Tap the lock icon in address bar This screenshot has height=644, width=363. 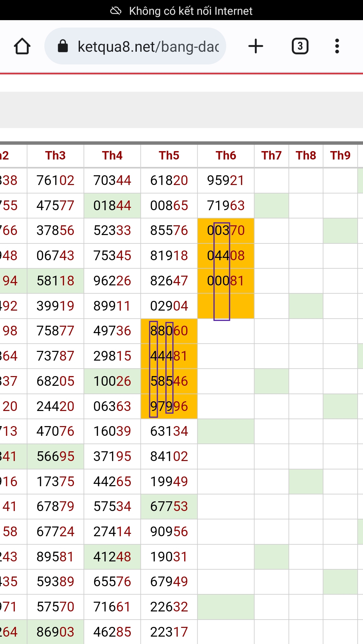coord(63,46)
